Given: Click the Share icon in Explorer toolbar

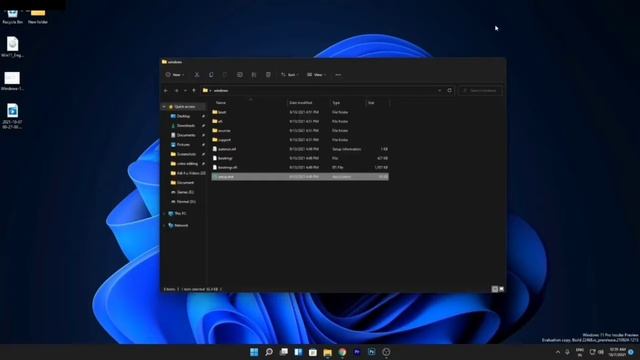Looking at the screenshot, I should 254,75.
